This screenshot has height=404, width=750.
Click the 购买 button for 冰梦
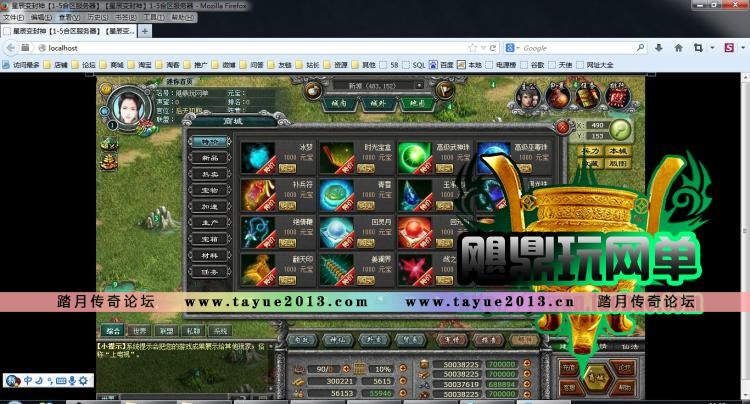coord(287,168)
